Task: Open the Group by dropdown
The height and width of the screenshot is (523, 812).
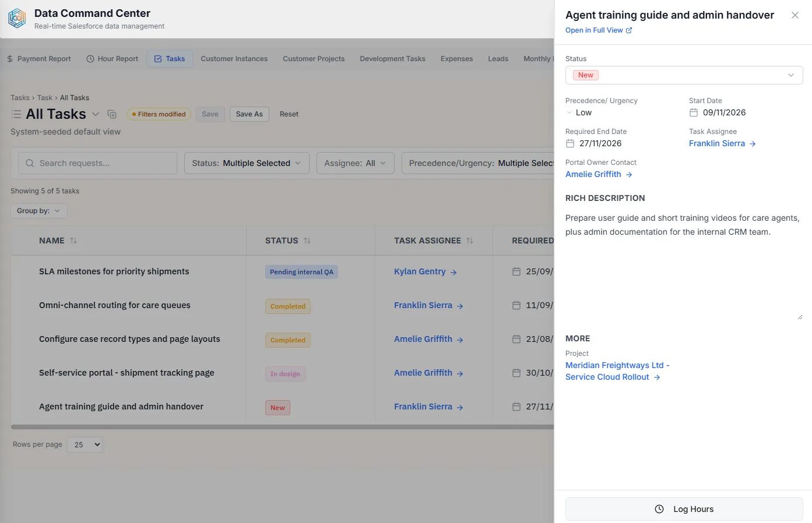Action: (39, 211)
